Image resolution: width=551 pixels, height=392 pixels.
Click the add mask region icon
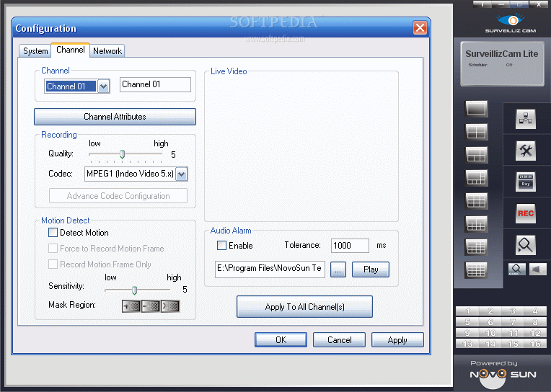[131, 306]
